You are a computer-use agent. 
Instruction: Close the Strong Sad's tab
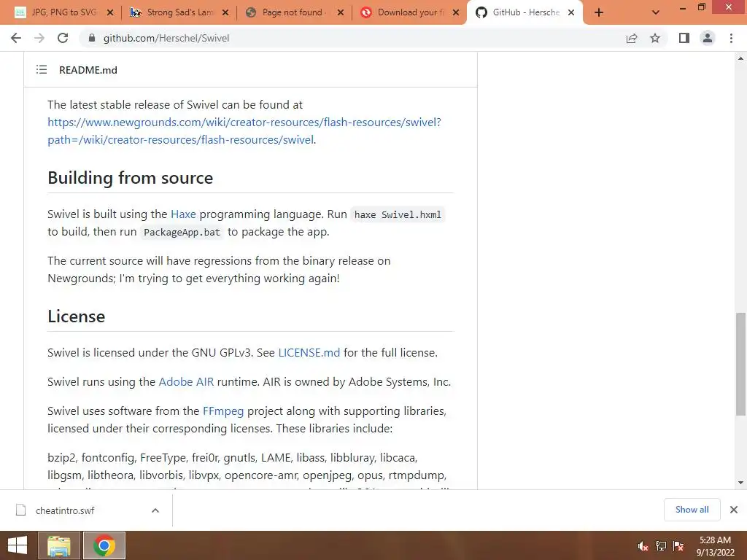pyautogui.click(x=225, y=12)
